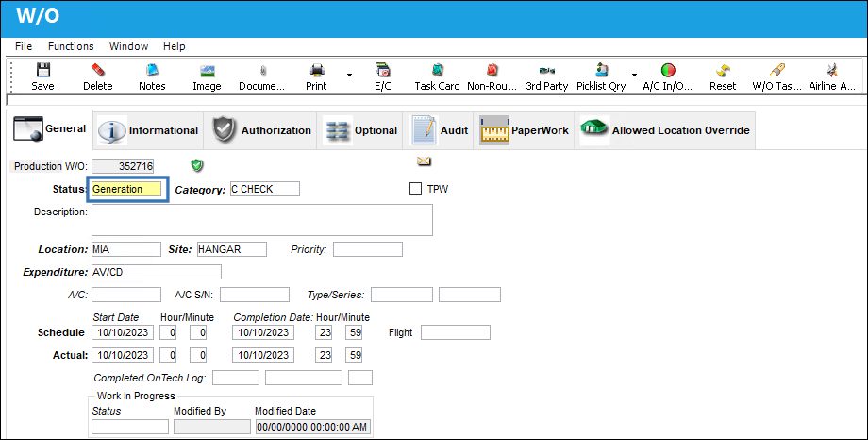The height and width of the screenshot is (440, 868).
Task: Click the Airline A... toolbar icon
Action: coord(832,70)
